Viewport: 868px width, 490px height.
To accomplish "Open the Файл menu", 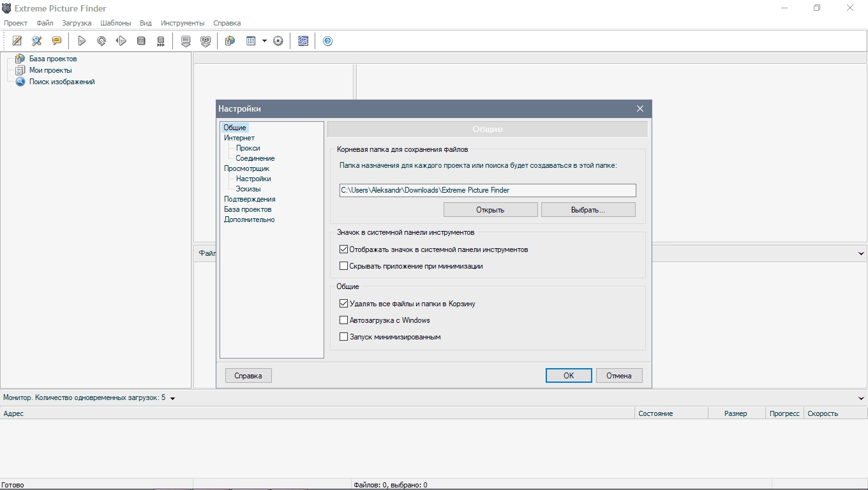I will (x=45, y=23).
